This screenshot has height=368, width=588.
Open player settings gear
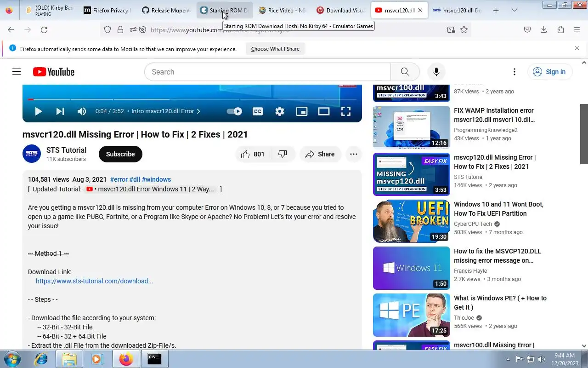pyautogui.click(x=280, y=111)
